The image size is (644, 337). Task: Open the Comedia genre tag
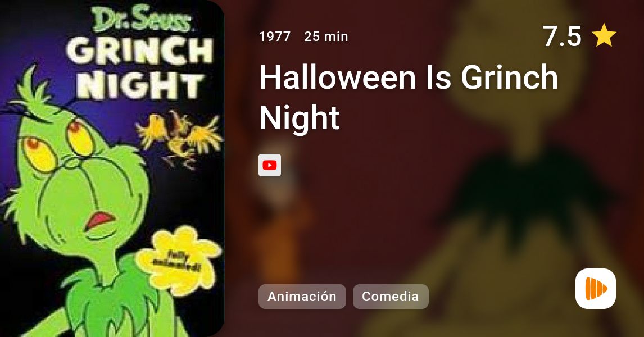pyautogui.click(x=391, y=297)
